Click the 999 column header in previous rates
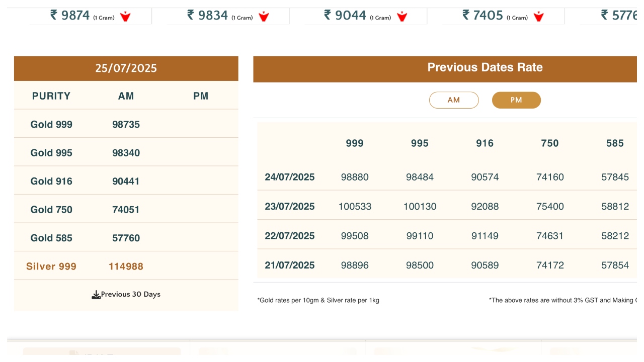This screenshot has height=362, width=644. [354, 143]
